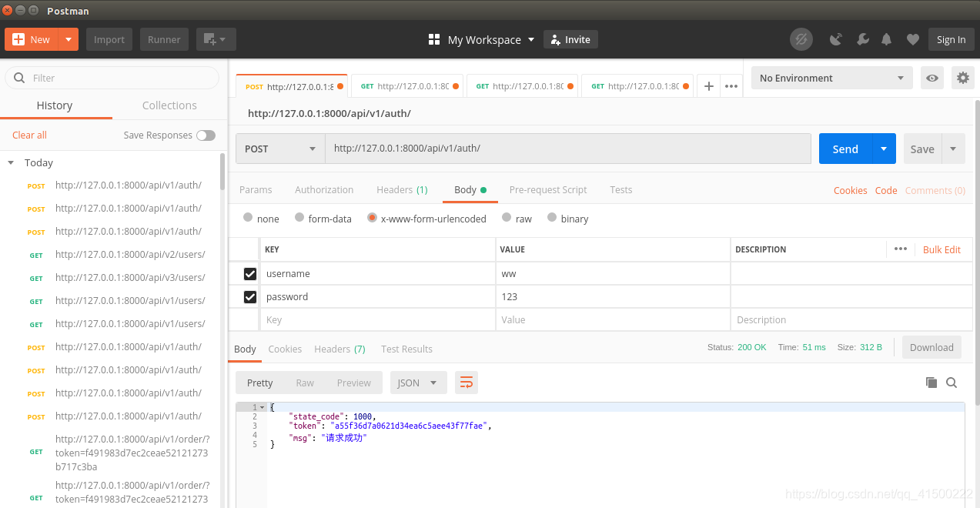Open the new window layout icon
The width and height of the screenshot is (980, 508).
[x=216, y=39]
